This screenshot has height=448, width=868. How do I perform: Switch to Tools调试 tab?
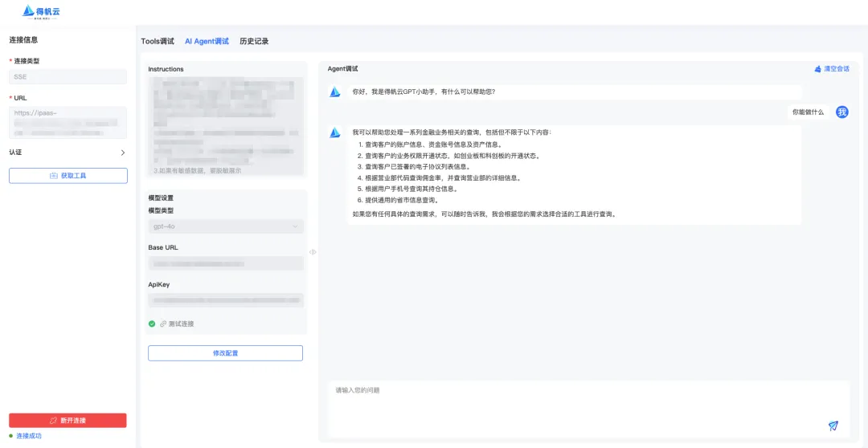[158, 42]
